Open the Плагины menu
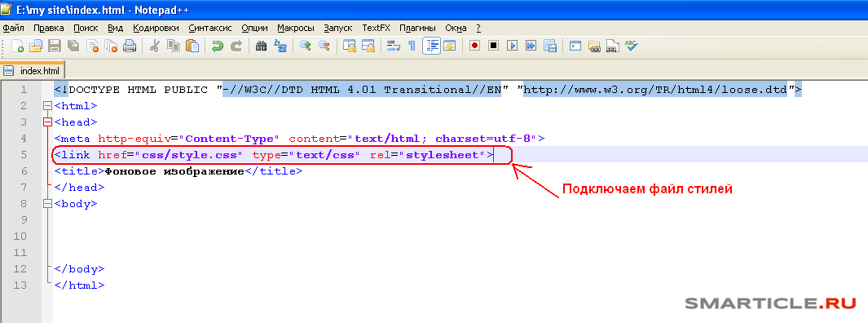The image size is (868, 323). (x=417, y=28)
